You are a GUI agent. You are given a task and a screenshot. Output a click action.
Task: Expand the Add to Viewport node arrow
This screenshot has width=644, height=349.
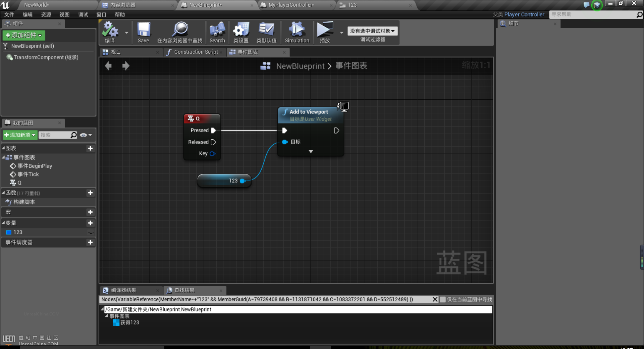pyautogui.click(x=311, y=151)
